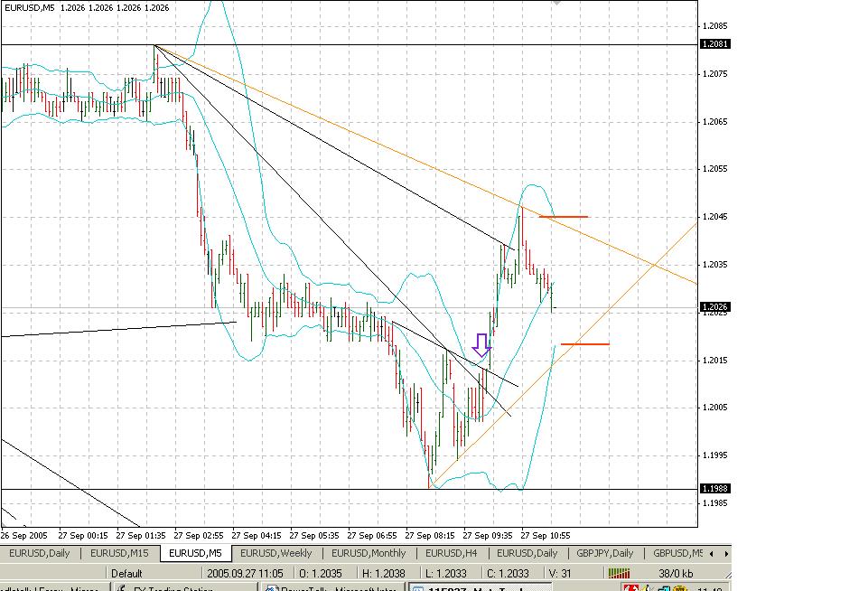Click the 1.2035 price scale value

coord(714,264)
